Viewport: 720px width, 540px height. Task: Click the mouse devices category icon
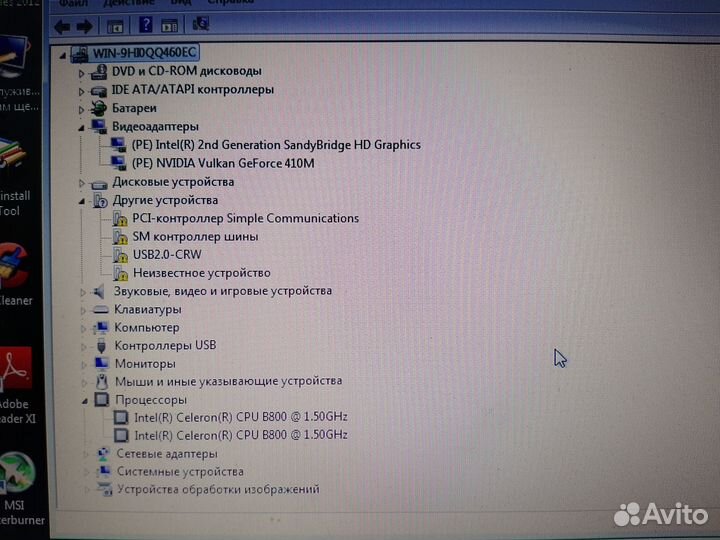[x=102, y=382]
